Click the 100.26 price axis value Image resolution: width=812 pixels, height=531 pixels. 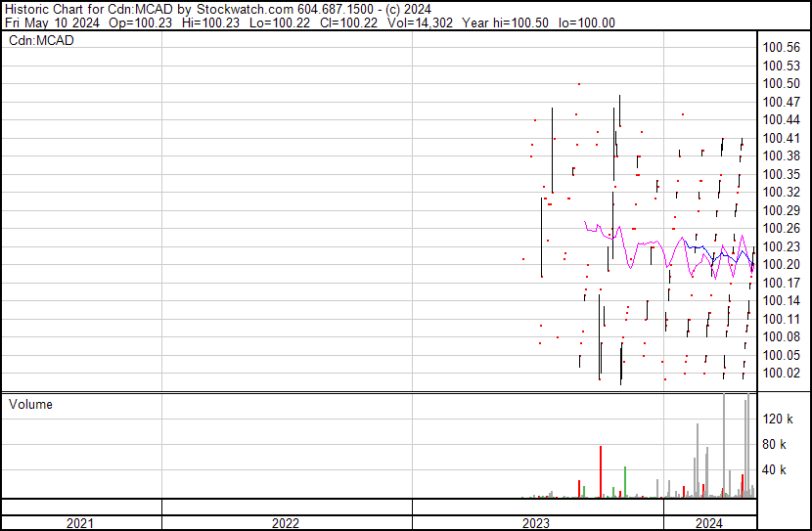[x=782, y=228]
